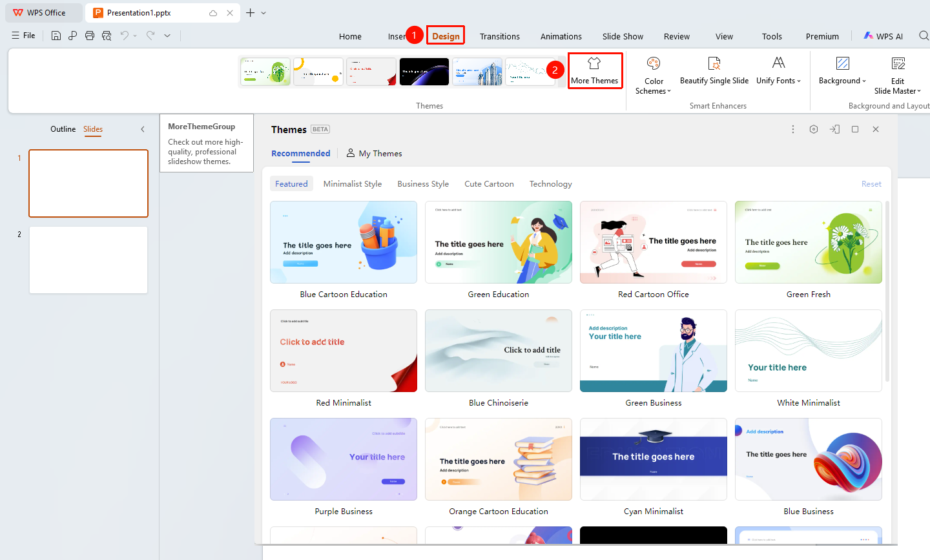This screenshot has width=930, height=560.
Task: Click the Undo arrow icon
Action: 125,36
